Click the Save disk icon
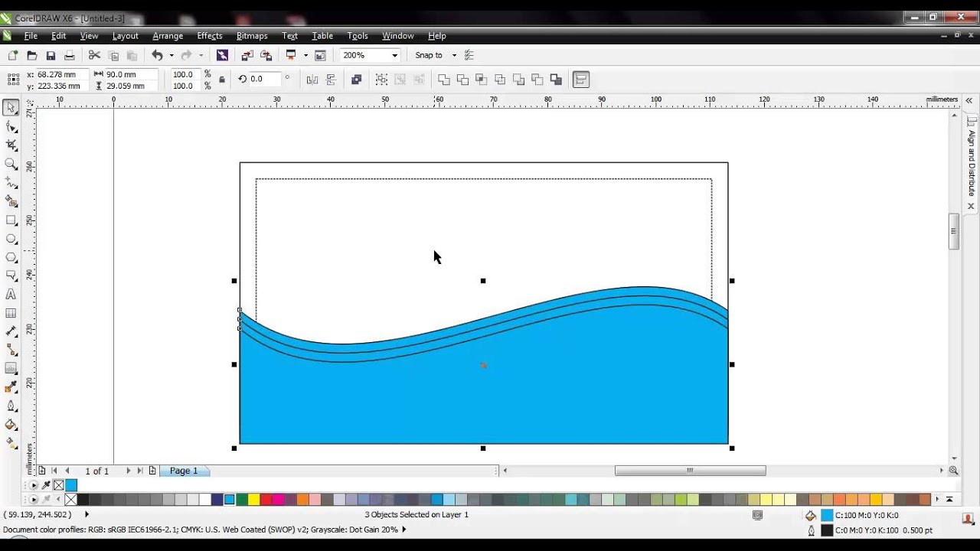The image size is (980, 551). (51, 55)
